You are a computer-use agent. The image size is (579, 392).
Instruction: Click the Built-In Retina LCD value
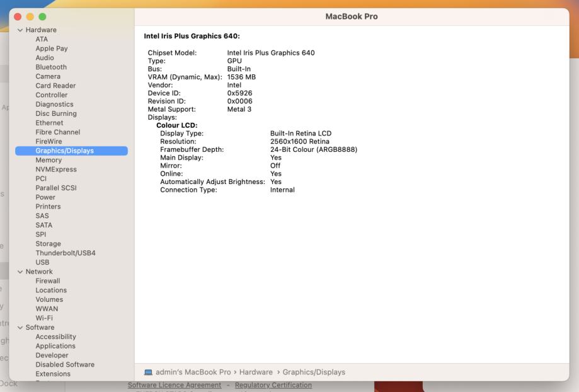point(301,134)
